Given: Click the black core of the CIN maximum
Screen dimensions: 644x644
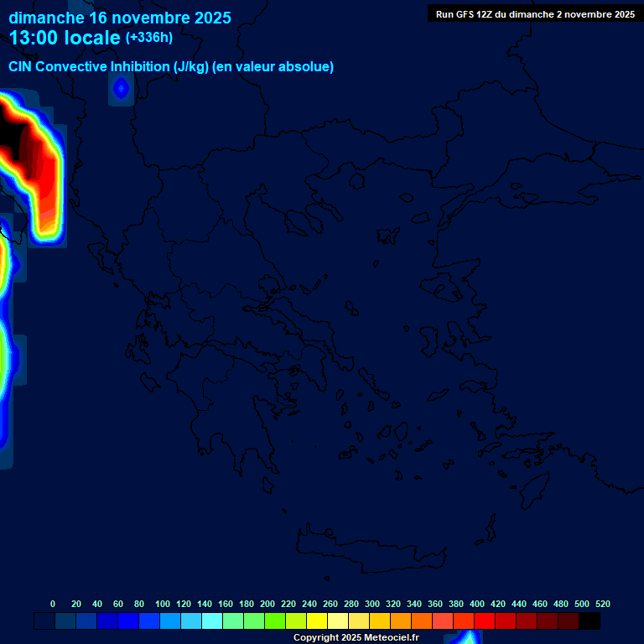Looking at the screenshot, I should [x=10, y=132].
